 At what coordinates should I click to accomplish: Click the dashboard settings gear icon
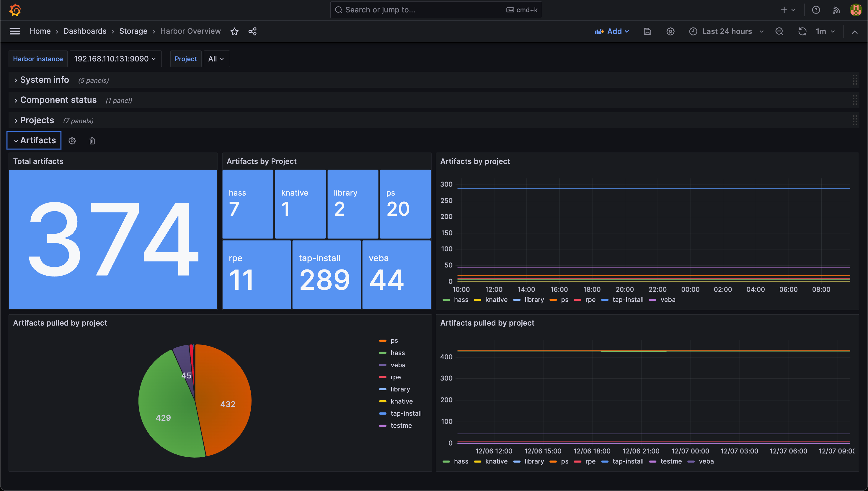tap(670, 31)
